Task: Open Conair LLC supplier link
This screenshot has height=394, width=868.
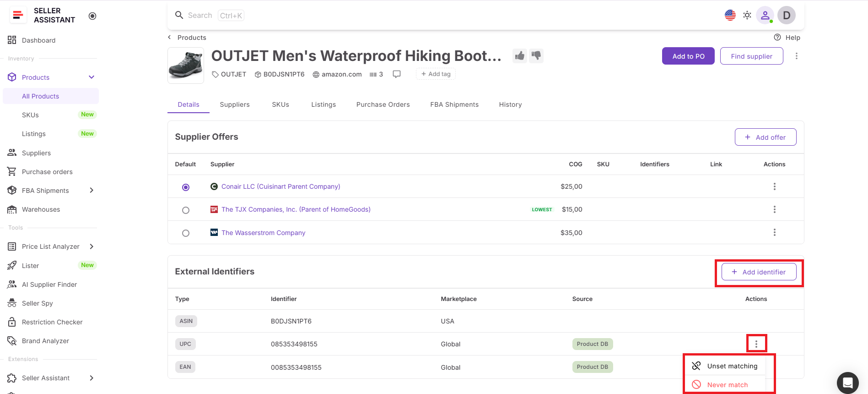Action: click(280, 186)
